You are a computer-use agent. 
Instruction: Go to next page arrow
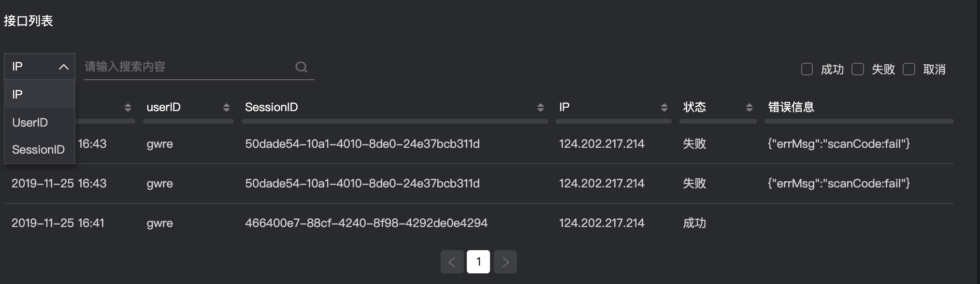click(505, 262)
